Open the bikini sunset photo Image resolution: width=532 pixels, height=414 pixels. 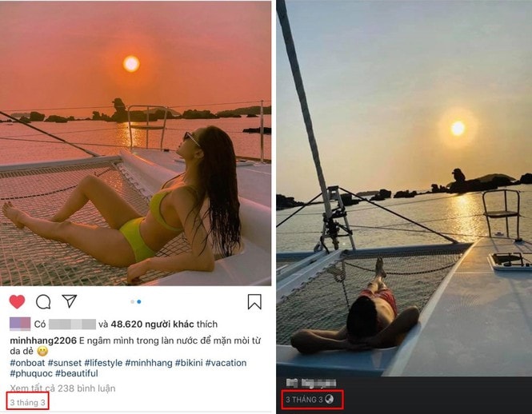click(135, 143)
